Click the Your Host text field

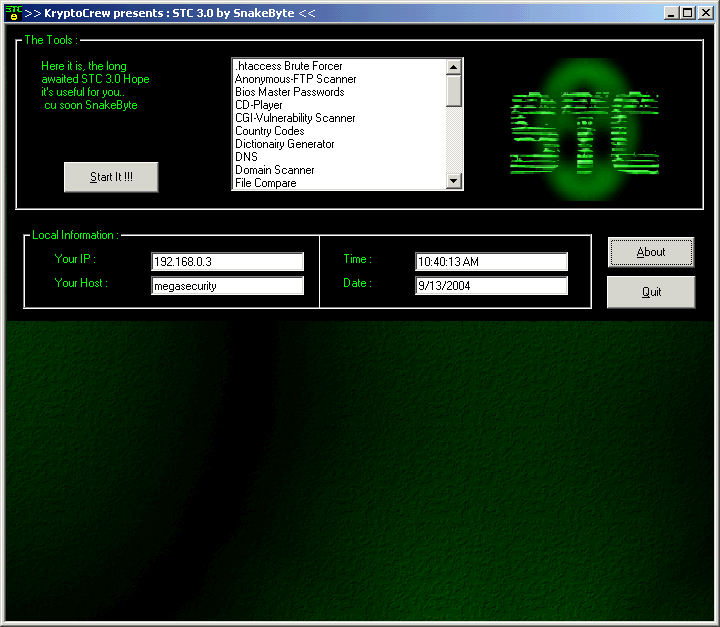pos(227,286)
